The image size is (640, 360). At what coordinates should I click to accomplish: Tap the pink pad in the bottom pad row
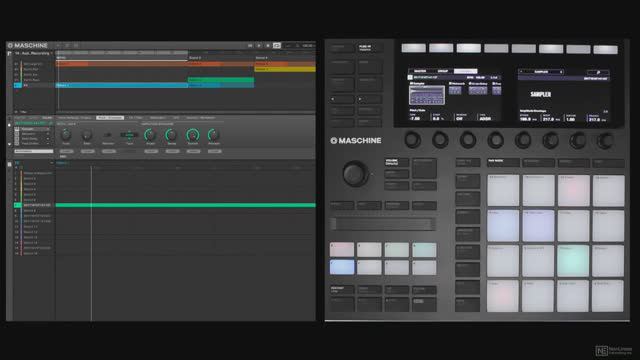coord(503,296)
